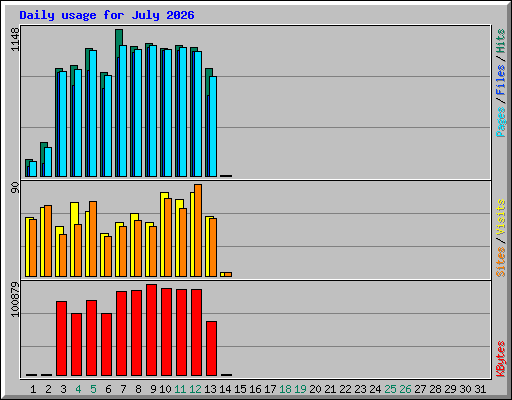
Task: Click day 28 on the x-axis
Action: coord(435,389)
